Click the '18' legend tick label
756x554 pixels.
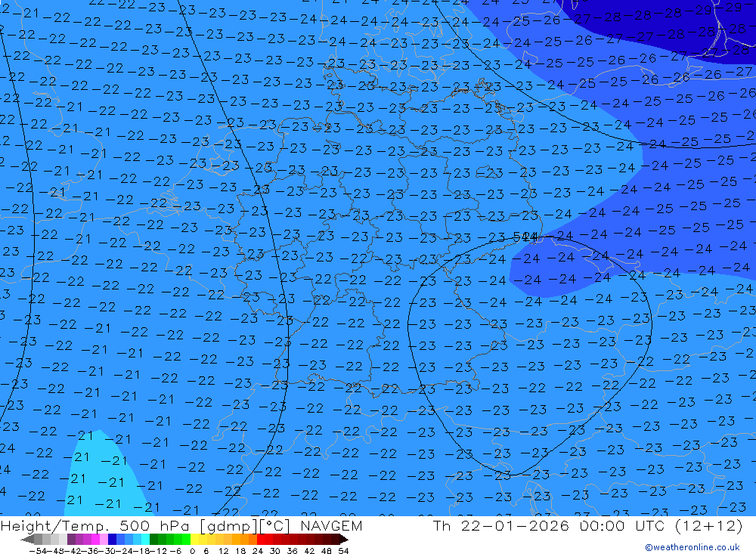240,551
